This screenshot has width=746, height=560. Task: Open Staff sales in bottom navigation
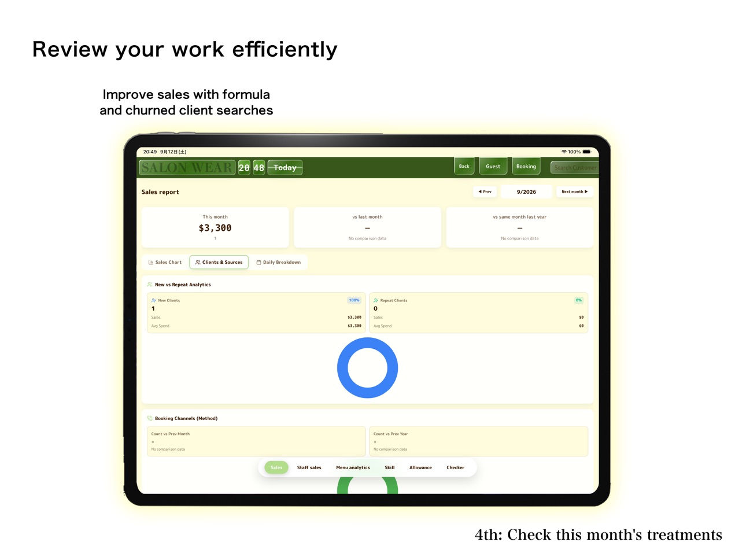[309, 467]
